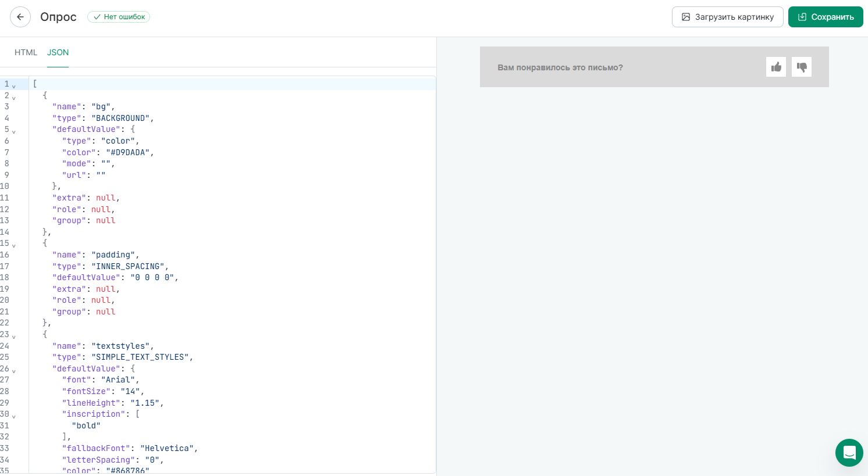Viewport: 868px width, 476px height.
Task: Click the Сохранить button
Action: tap(826, 17)
